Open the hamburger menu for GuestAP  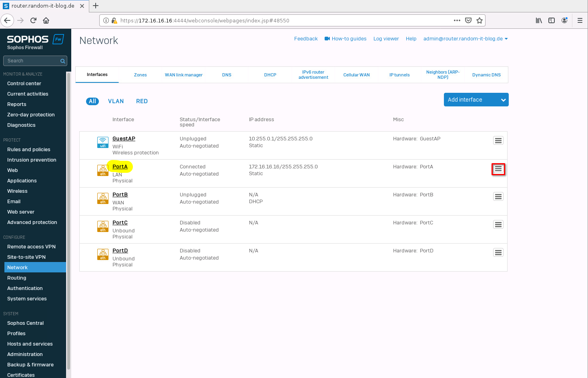(x=498, y=140)
